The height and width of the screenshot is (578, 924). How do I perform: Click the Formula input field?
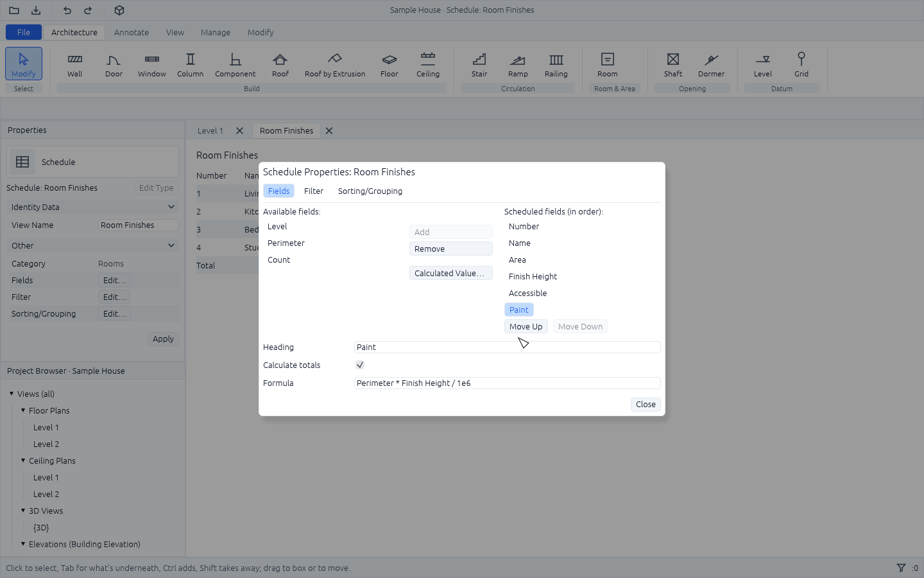click(507, 383)
